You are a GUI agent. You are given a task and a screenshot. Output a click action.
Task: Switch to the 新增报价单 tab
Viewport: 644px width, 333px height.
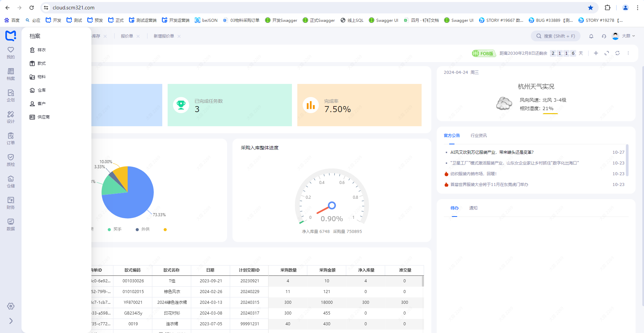pyautogui.click(x=164, y=36)
